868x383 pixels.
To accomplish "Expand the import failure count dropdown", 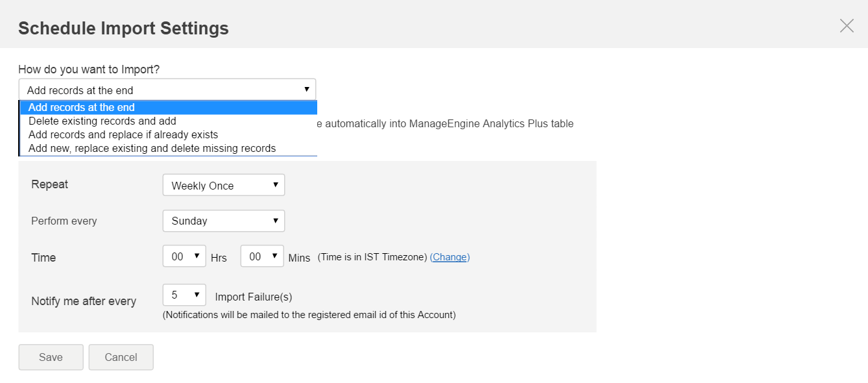I will [184, 295].
